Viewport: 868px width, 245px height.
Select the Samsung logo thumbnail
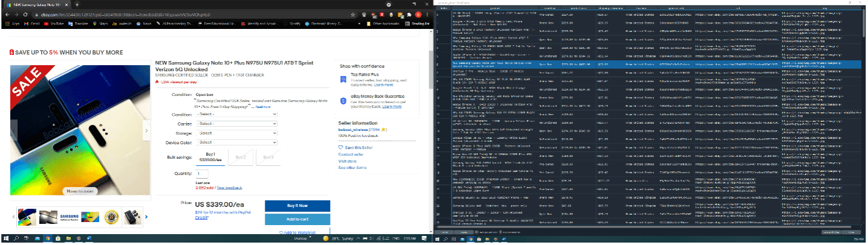[69, 216]
